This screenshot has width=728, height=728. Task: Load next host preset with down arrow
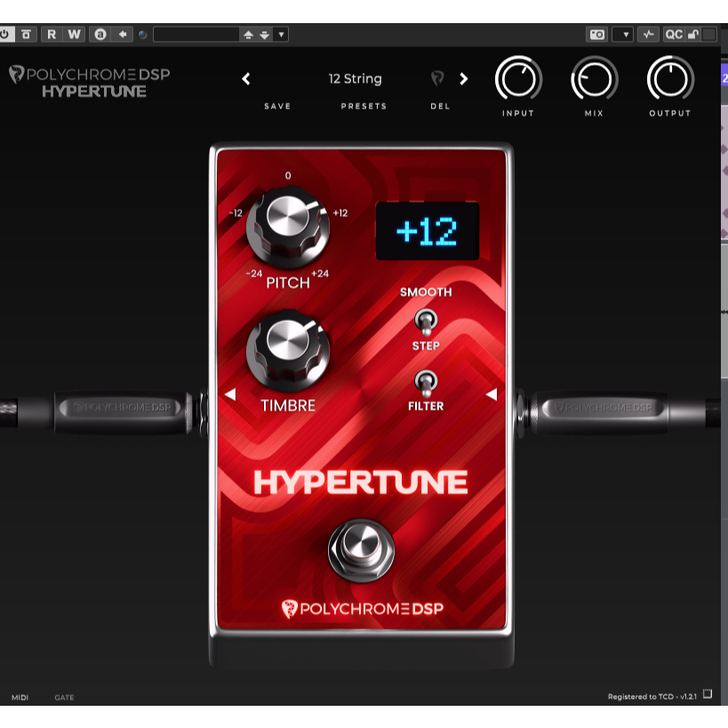click(x=264, y=35)
